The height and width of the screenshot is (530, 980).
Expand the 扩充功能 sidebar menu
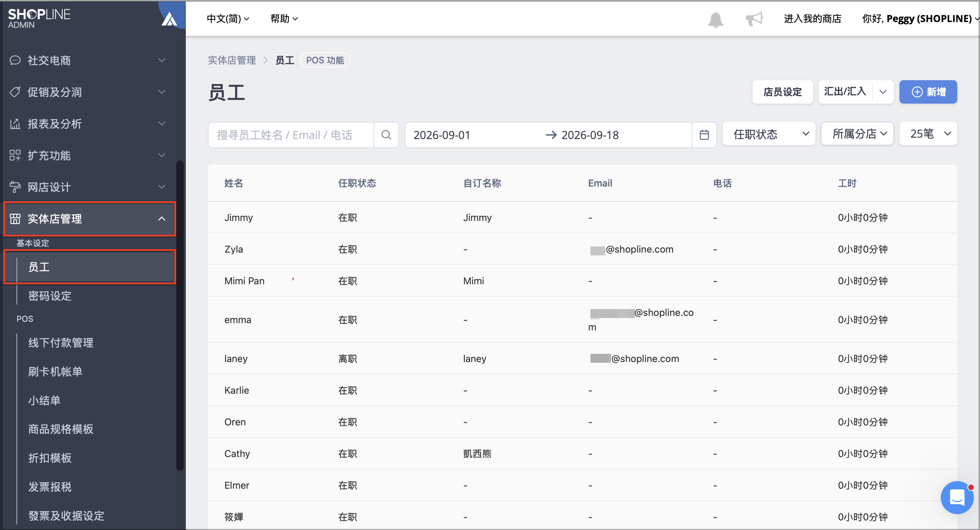pos(89,155)
